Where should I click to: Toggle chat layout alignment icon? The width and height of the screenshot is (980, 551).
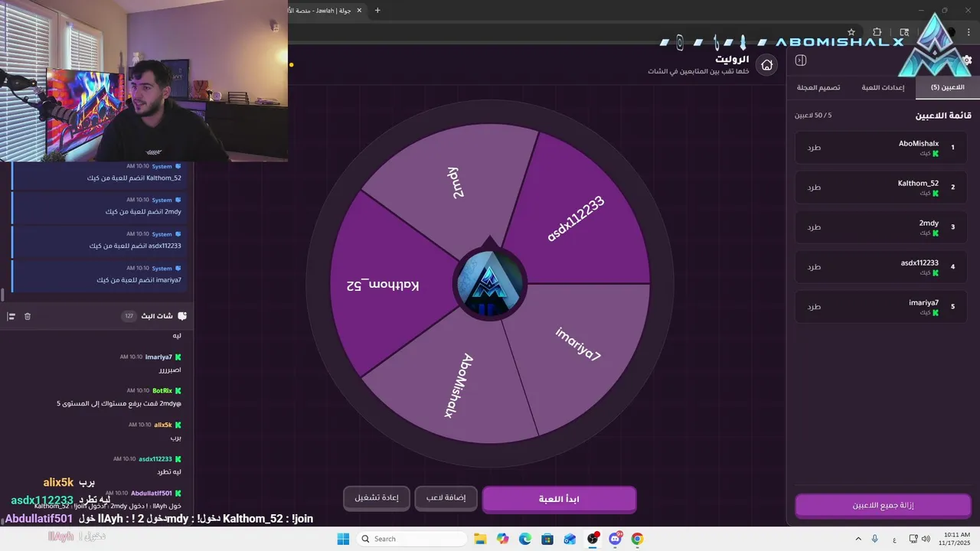[x=11, y=316]
